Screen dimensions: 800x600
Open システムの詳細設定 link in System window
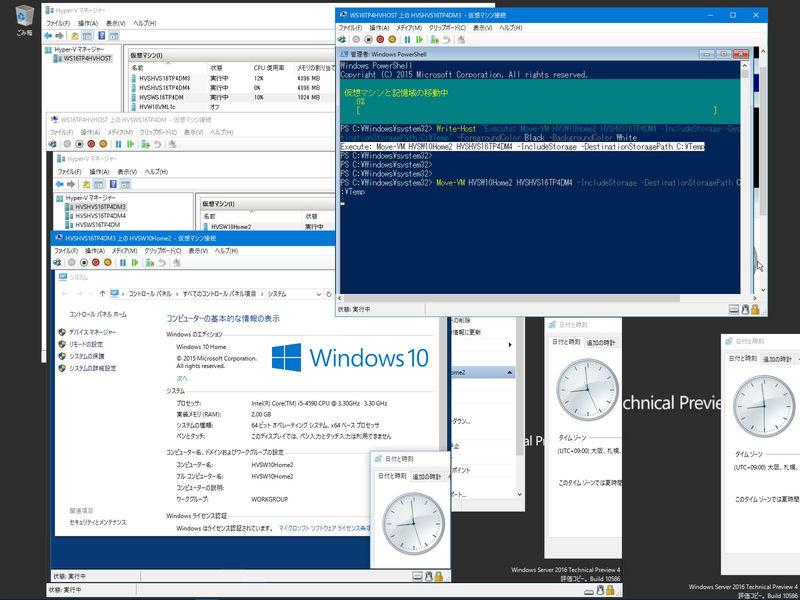click(92, 368)
